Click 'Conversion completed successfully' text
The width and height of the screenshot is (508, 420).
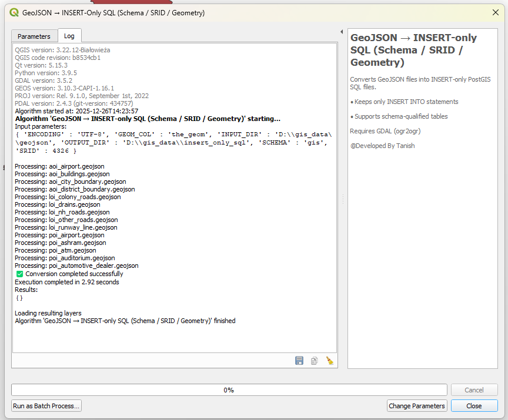click(x=74, y=274)
